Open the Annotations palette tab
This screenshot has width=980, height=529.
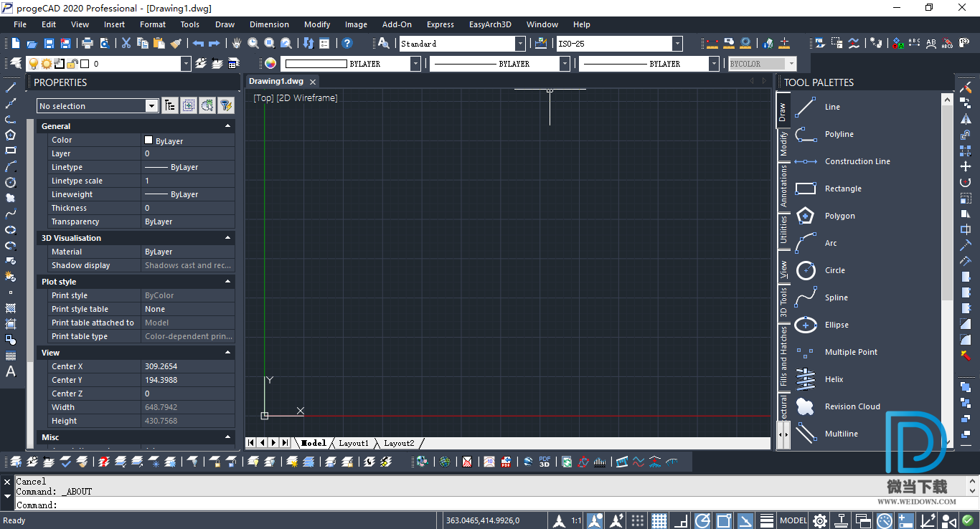coord(783,185)
